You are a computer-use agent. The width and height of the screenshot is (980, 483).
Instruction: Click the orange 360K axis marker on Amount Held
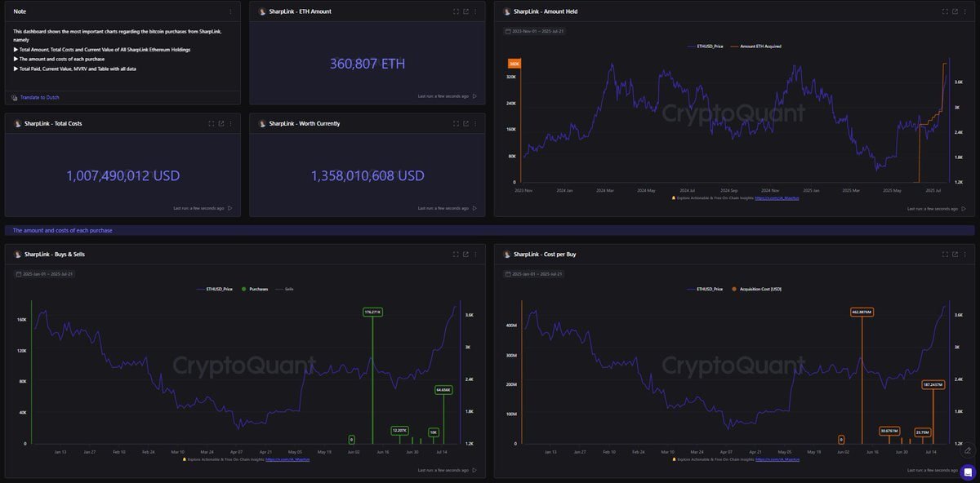click(514, 64)
